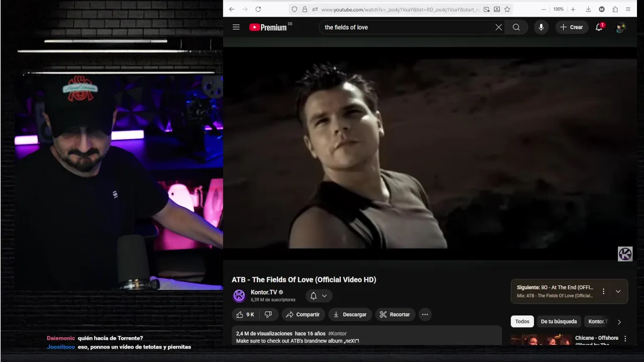Viewport: 644px width, 362px height.
Task: Open Chicane - Offshore video options menu
Action: pos(625,339)
